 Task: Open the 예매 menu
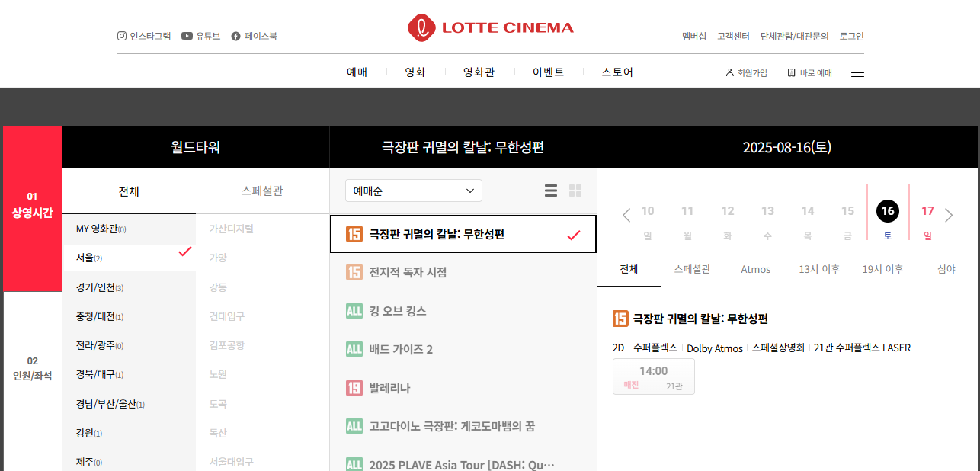[357, 72]
